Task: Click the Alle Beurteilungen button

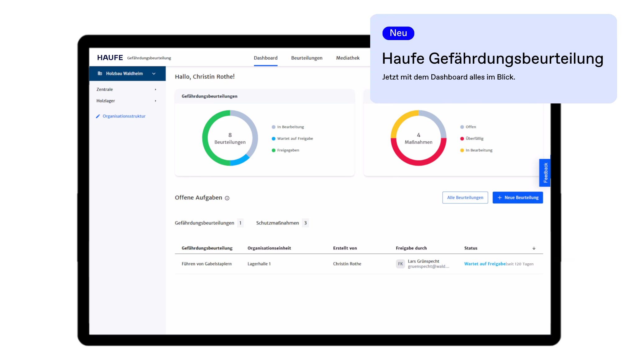Action: pyautogui.click(x=465, y=198)
